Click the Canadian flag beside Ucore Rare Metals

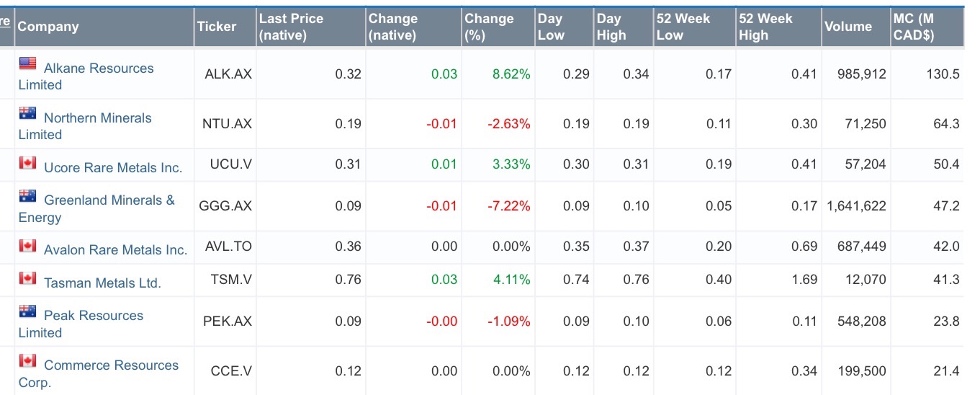(x=27, y=163)
